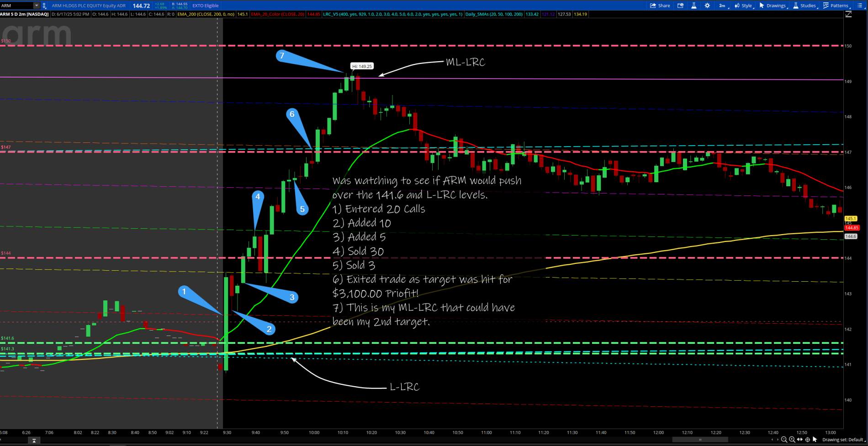The width and height of the screenshot is (868, 446).
Task: Click the EMA_200 study label
Action: click(206, 14)
